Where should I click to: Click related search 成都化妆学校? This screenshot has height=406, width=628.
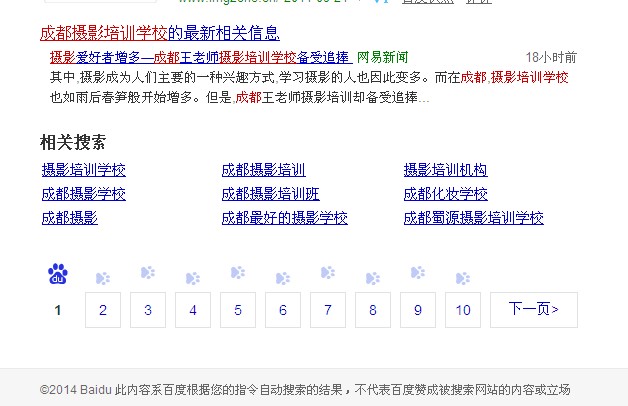(x=445, y=194)
